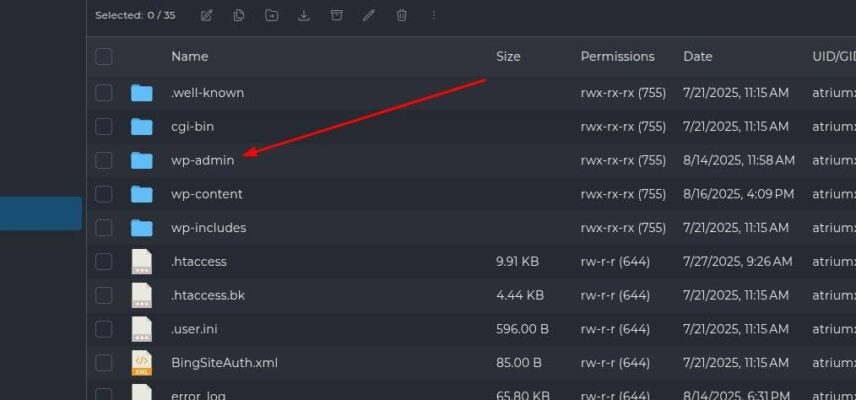
Task: Click permissions rw-r-r (644) for .htaccess
Action: pos(615,261)
